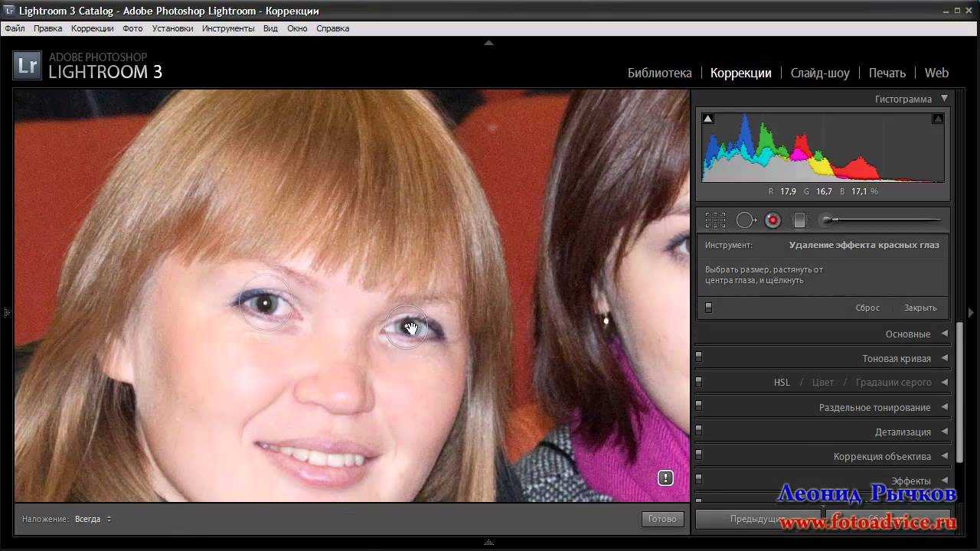Expand the HSL panel triangle

tap(945, 382)
